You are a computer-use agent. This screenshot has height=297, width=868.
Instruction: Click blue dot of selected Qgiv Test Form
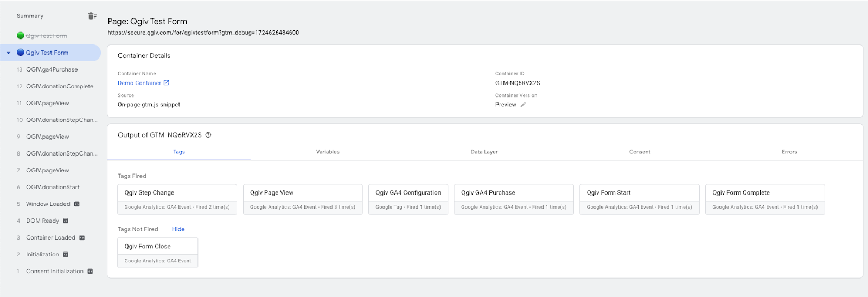(x=21, y=53)
